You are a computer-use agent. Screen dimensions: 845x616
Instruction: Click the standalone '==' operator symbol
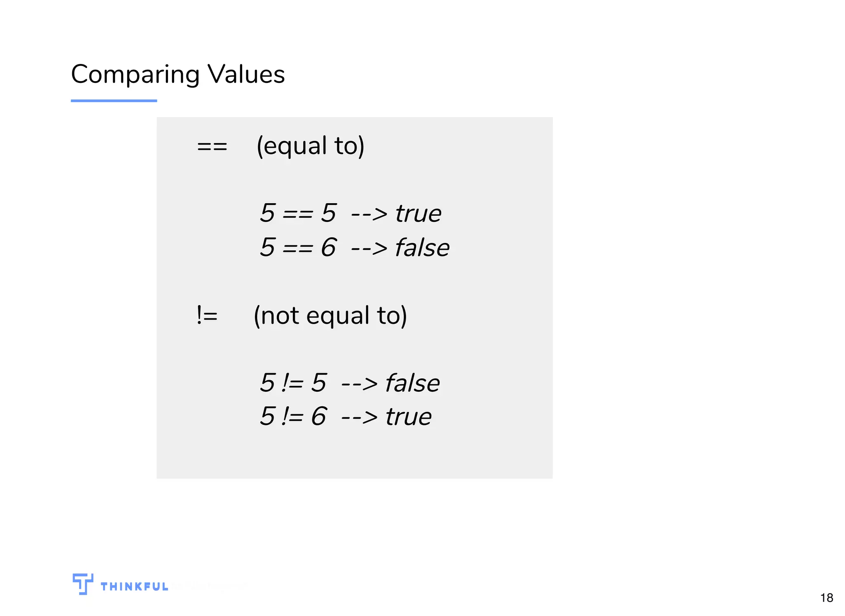click(x=212, y=146)
